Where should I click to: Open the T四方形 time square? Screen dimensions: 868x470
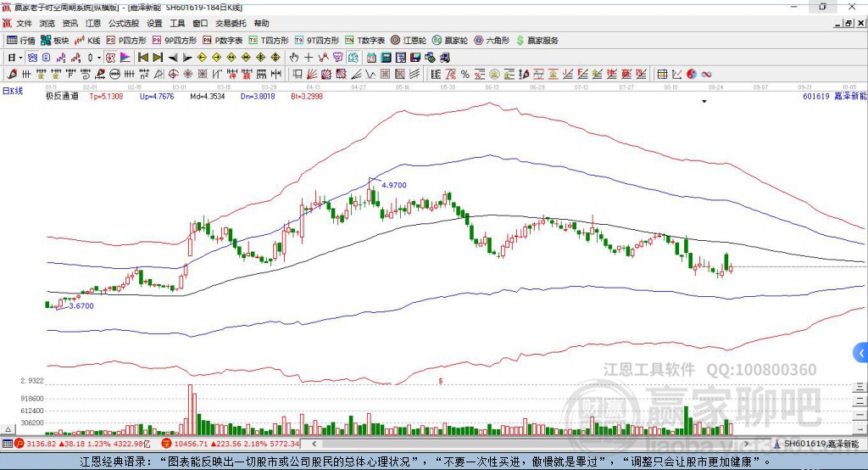[269, 41]
